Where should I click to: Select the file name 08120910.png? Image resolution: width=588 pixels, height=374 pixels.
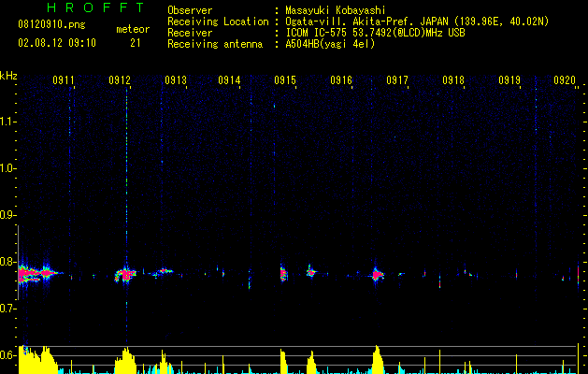[51, 24]
